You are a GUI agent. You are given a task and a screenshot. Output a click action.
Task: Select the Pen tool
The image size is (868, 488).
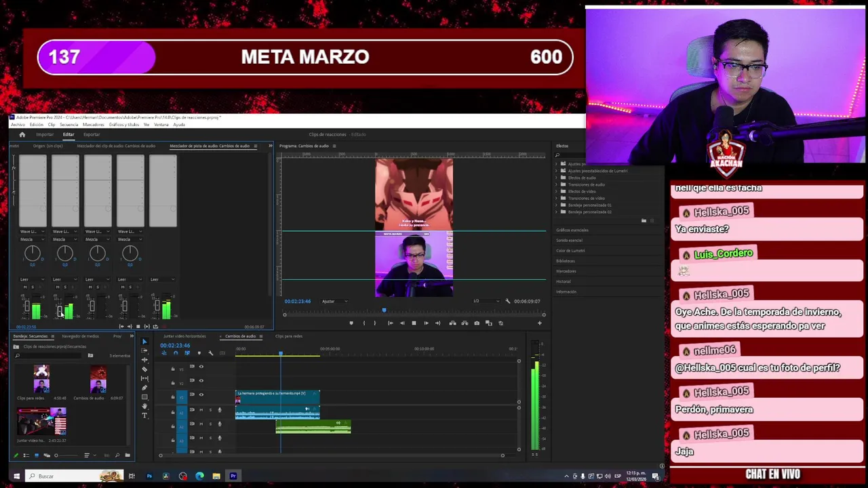click(x=144, y=388)
